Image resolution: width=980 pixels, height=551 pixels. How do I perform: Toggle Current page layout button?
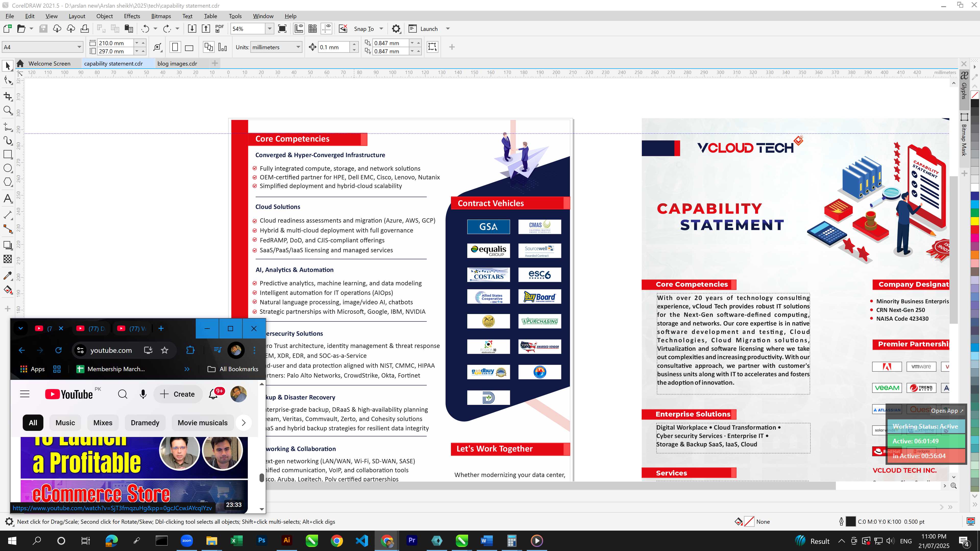coord(223,47)
